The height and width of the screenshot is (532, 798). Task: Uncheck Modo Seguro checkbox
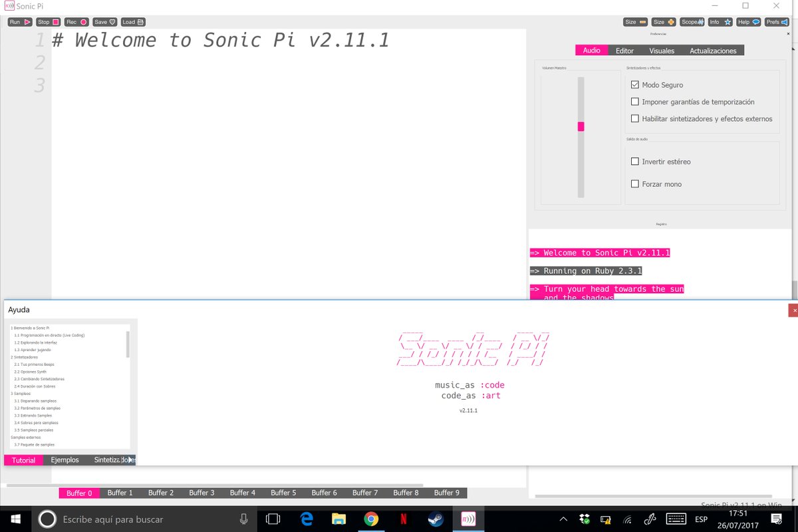click(635, 85)
